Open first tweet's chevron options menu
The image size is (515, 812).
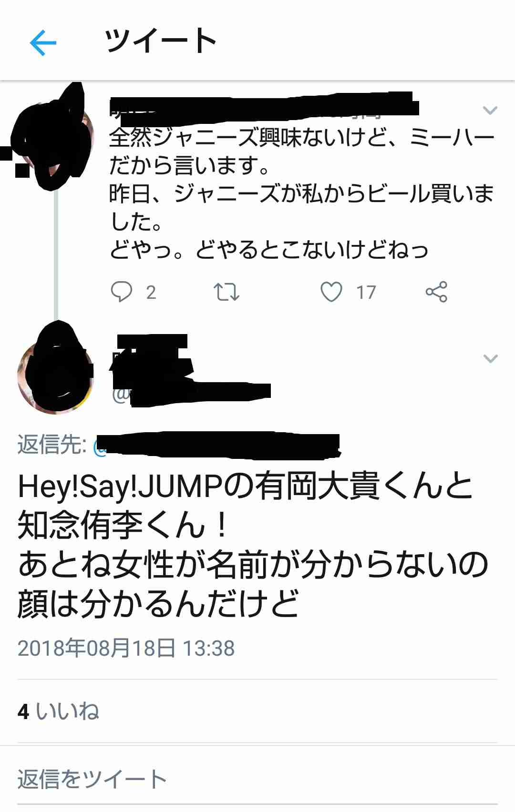pyautogui.click(x=490, y=111)
